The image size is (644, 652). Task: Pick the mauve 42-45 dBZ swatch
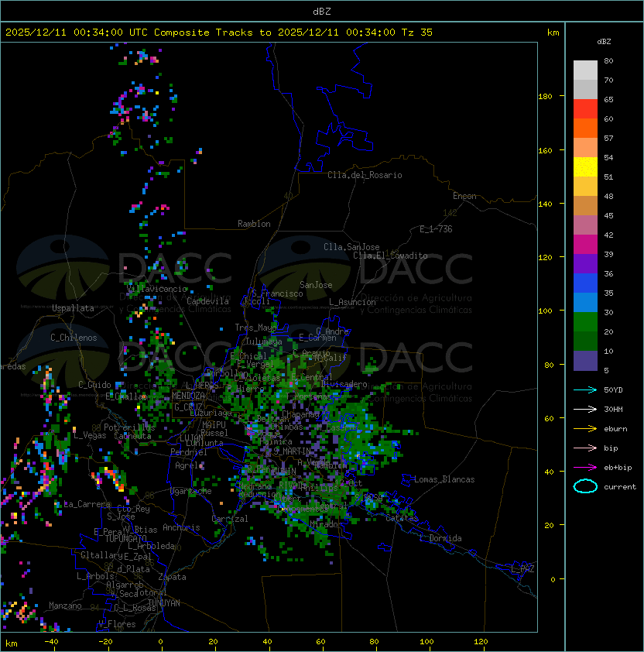585,225
